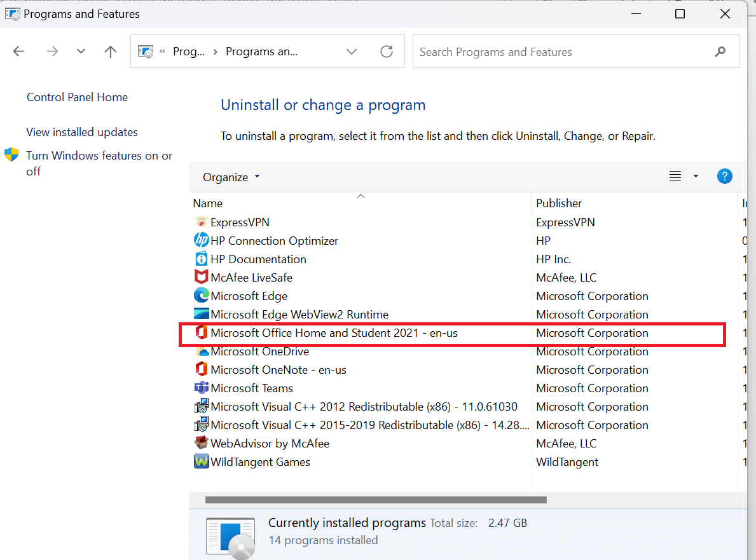Expand the more view options arrow

696,176
